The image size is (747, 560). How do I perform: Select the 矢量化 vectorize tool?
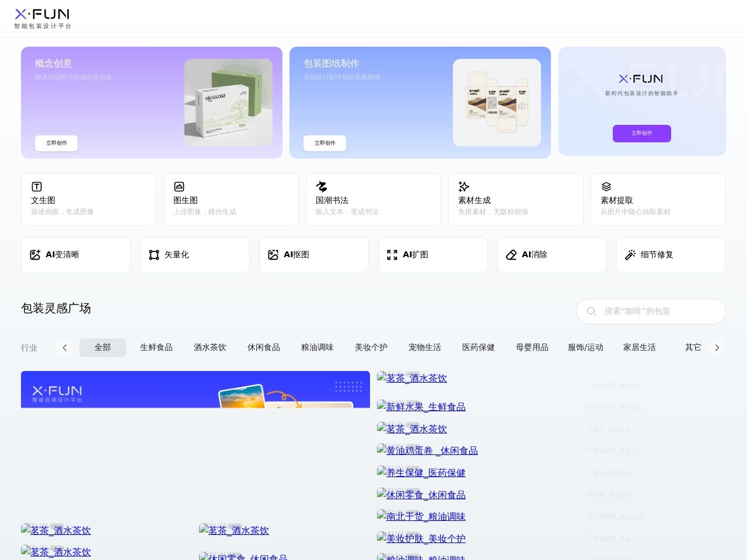coord(195,255)
